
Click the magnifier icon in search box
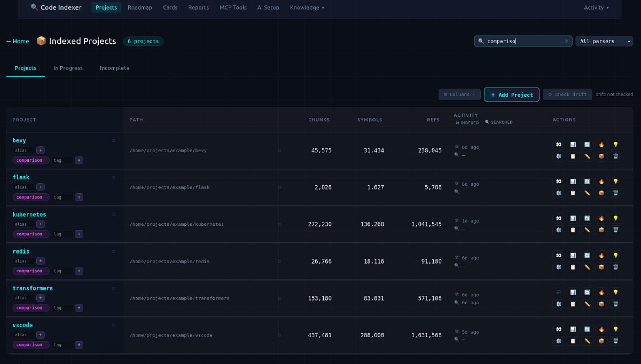click(x=481, y=41)
